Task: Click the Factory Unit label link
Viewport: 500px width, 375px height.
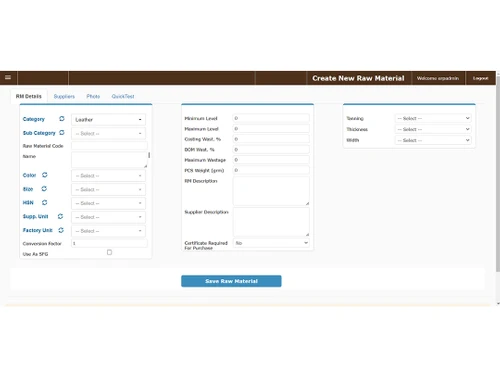Action: (38, 230)
